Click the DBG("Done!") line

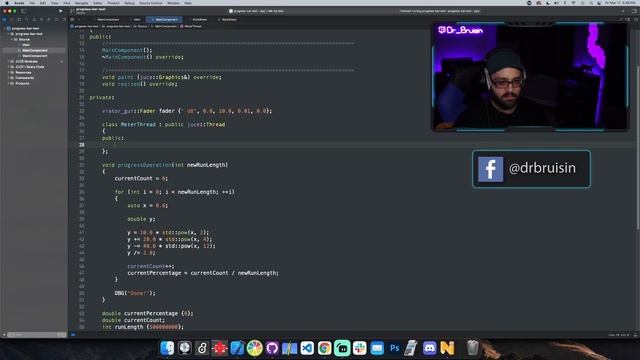(x=135, y=293)
